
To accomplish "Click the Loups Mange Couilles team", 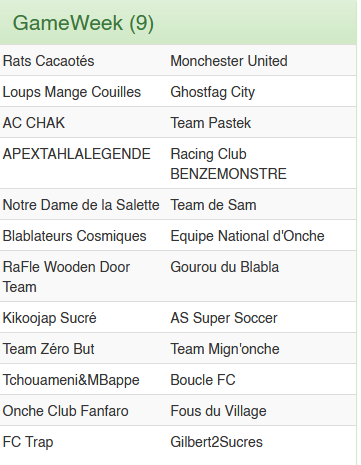I will tap(72, 92).
